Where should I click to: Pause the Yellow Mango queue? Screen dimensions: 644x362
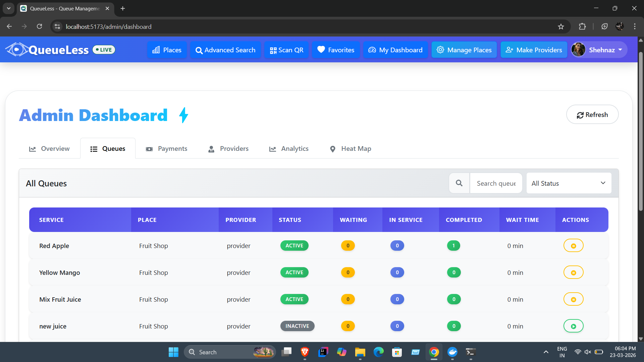point(573,273)
